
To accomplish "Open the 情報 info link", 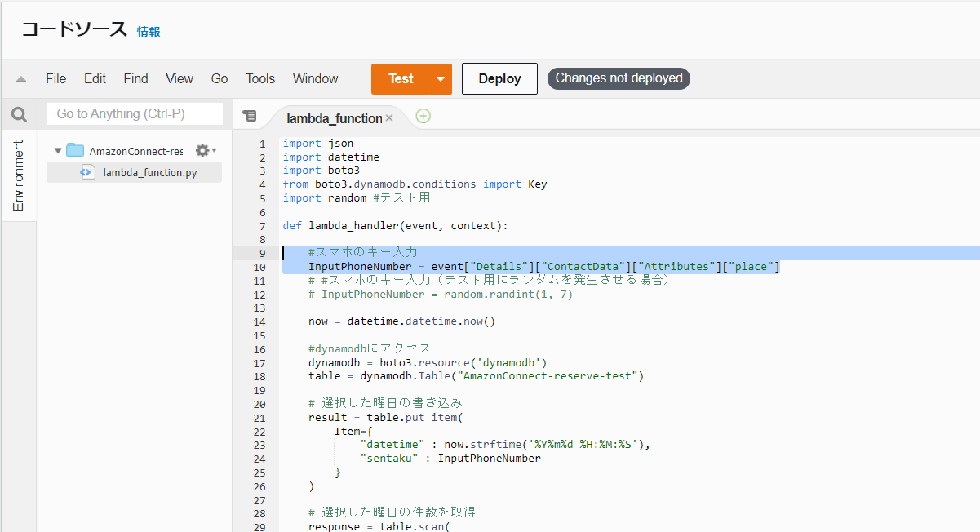I will pyautogui.click(x=149, y=32).
